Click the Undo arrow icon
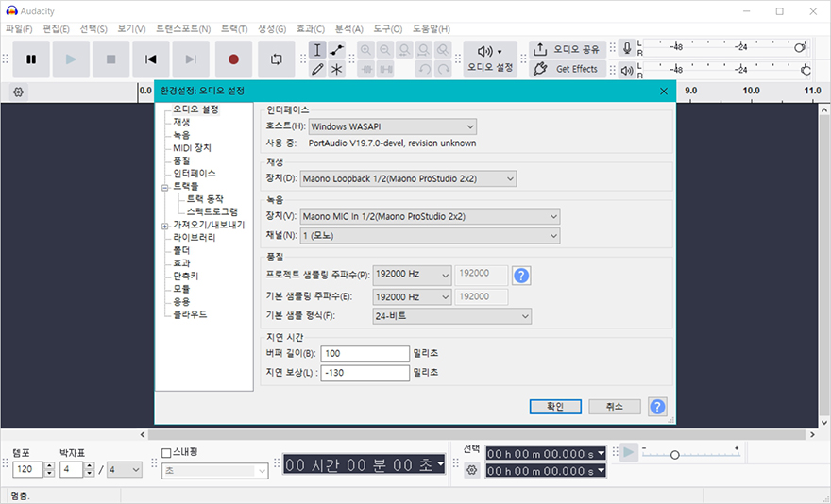 point(423,69)
